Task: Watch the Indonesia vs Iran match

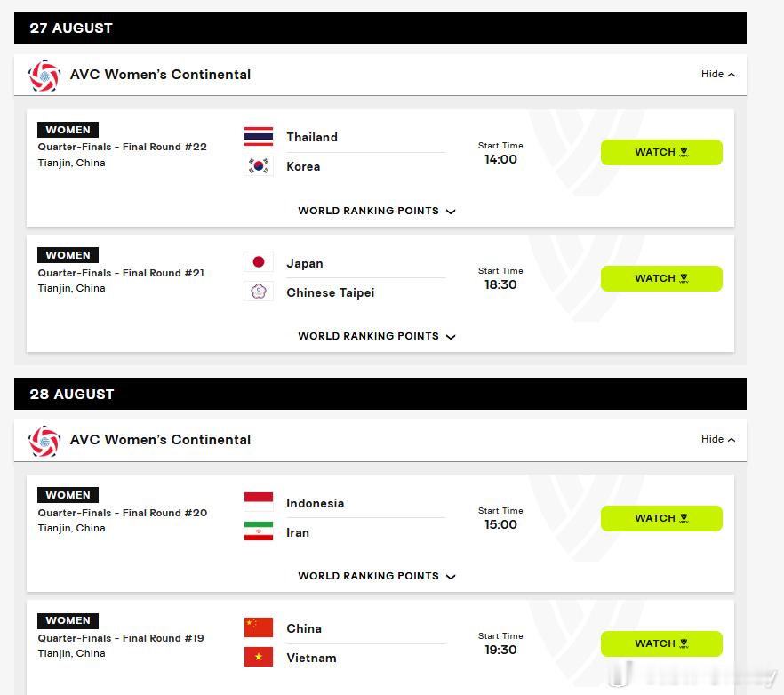Action: point(661,518)
